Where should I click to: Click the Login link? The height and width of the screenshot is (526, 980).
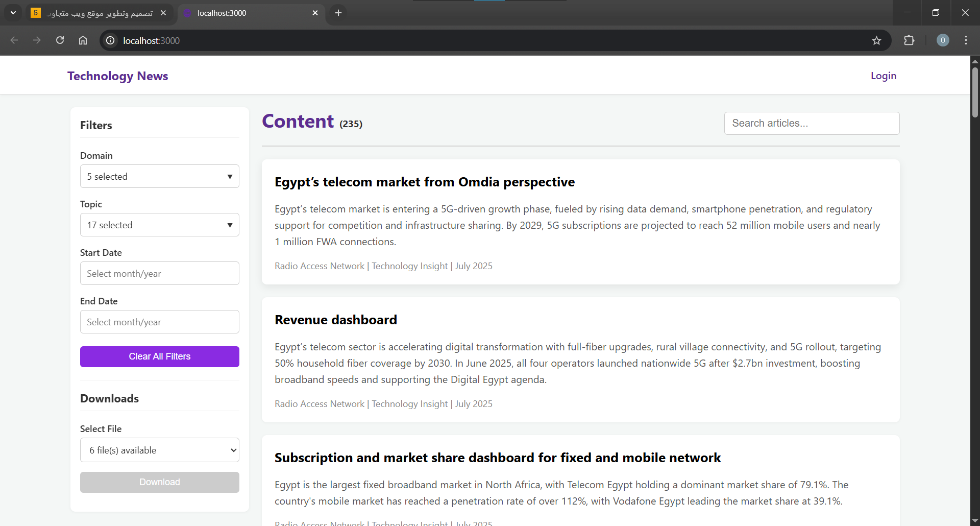coord(883,76)
